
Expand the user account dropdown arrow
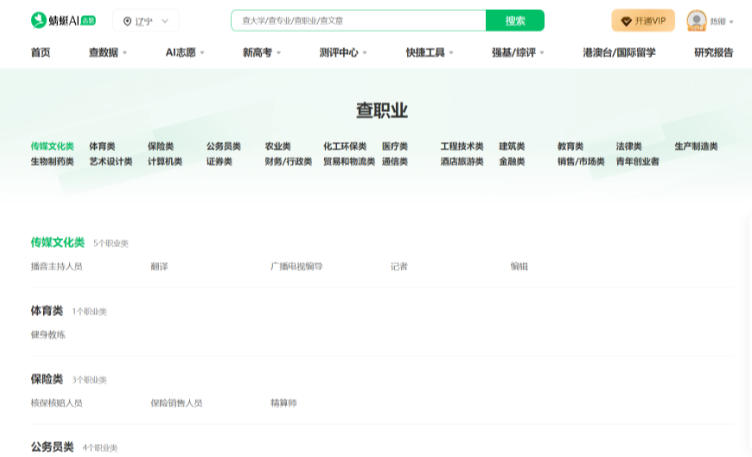click(x=731, y=22)
